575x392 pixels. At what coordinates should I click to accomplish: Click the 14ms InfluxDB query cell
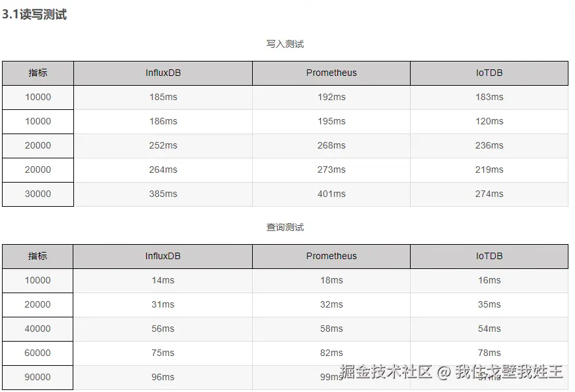[163, 280]
